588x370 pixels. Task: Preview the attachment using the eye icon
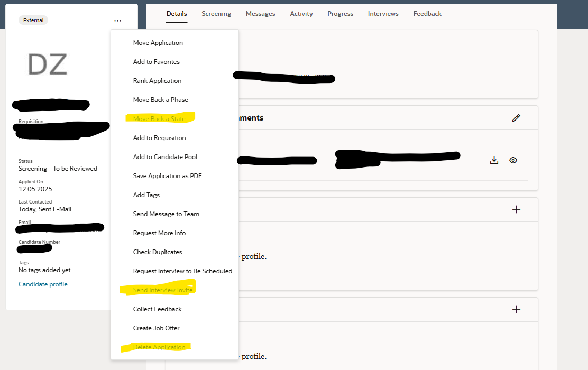click(513, 160)
